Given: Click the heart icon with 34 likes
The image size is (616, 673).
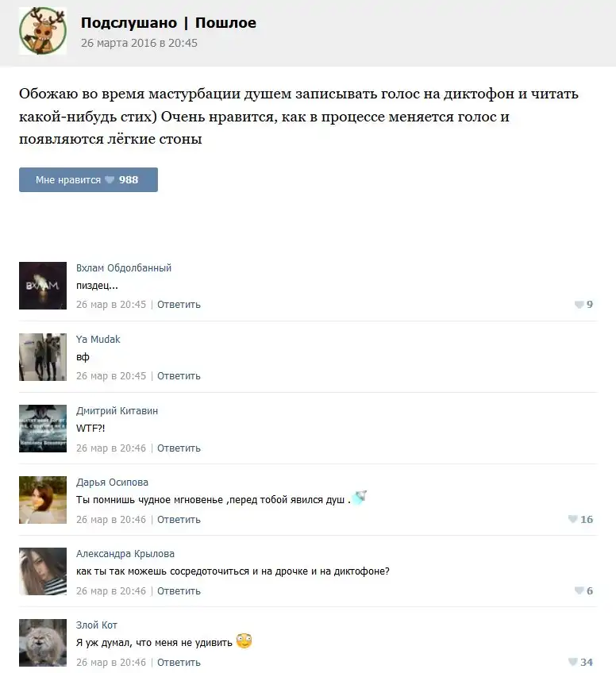Looking at the screenshot, I should (x=572, y=662).
